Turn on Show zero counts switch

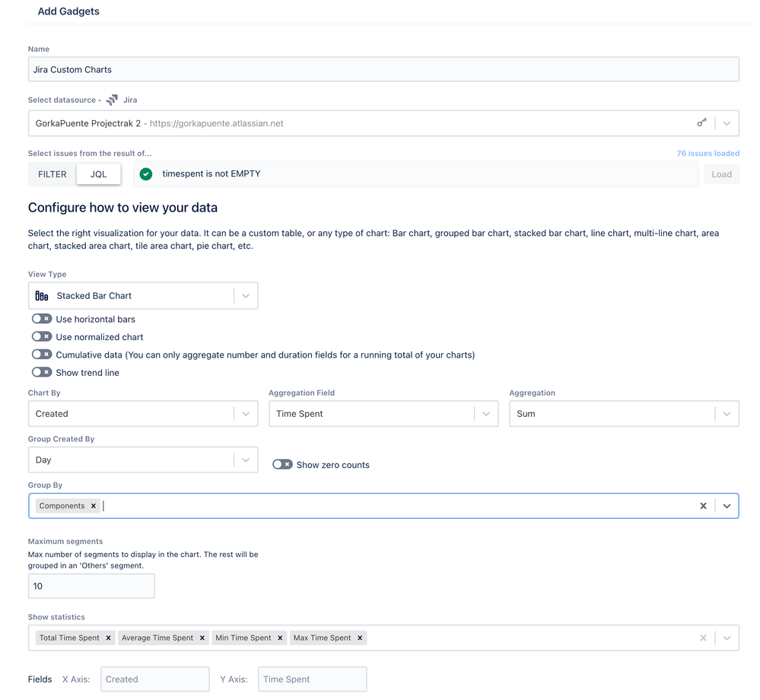click(x=282, y=464)
